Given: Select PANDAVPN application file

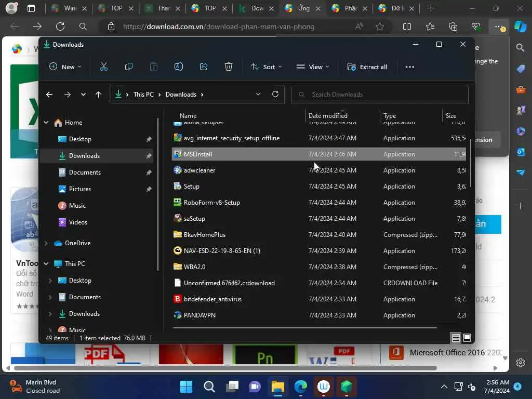Looking at the screenshot, I should pos(319,315).
